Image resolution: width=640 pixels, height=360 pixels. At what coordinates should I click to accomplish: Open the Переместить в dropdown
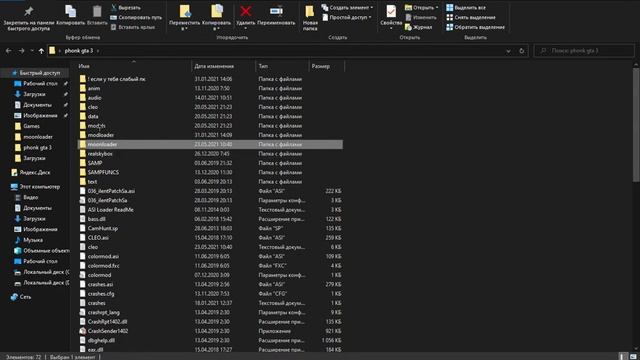[x=184, y=18]
